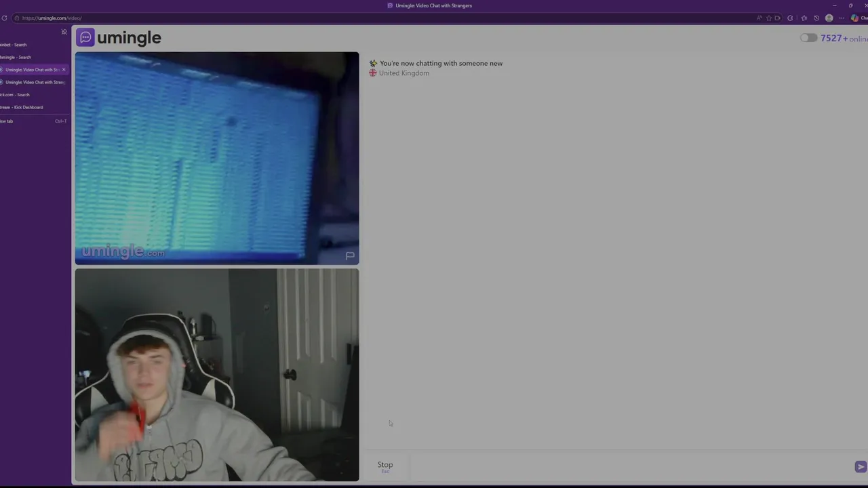Image resolution: width=868 pixels, height=488 pixels.
Task: Add page to favorites with star icon
Action: [x=769, y=18]
